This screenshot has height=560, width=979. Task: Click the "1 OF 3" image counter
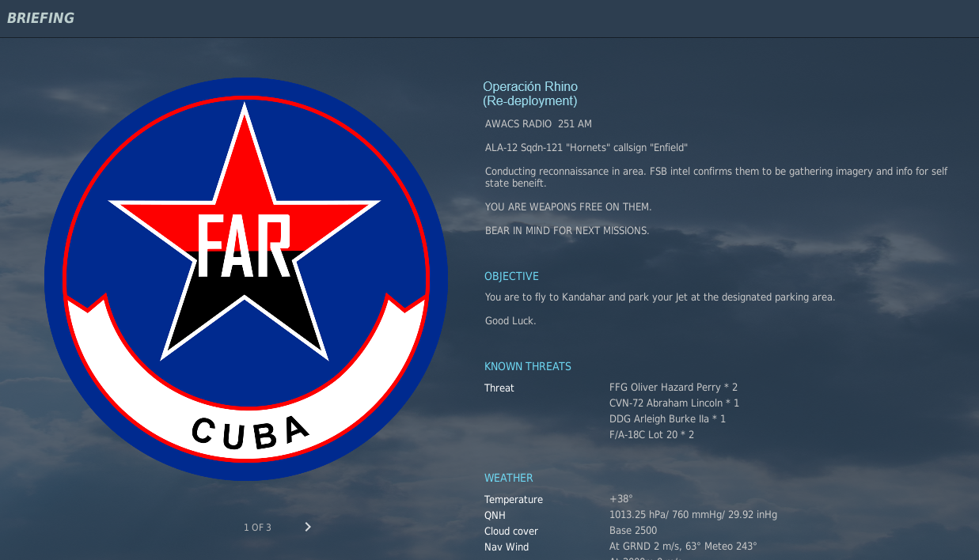click(x=257, y=528)
